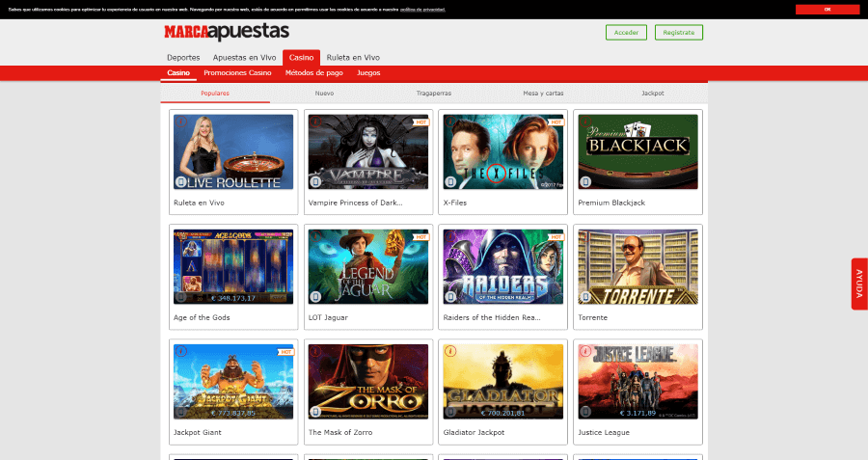Viewport: 868px width, 460px height.
Task: Open the política de privacidad link
Action: 422,10
